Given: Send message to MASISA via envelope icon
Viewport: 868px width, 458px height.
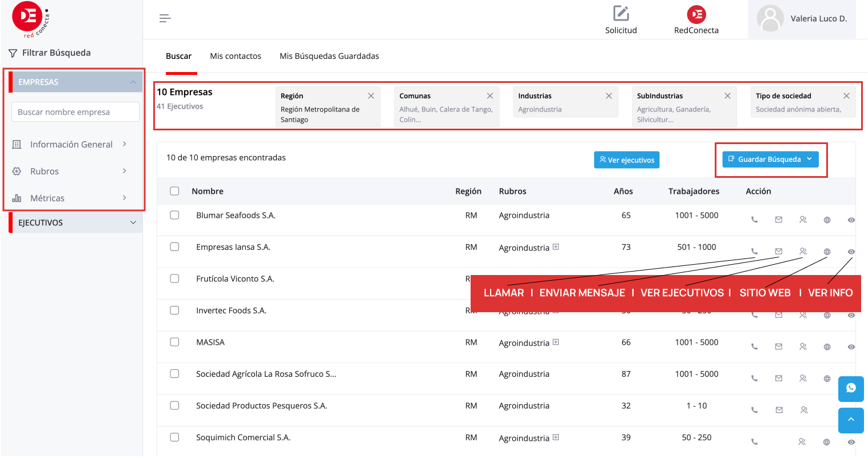Looking at the screenshot, I should pyautogui.click(x=779, y=347).
